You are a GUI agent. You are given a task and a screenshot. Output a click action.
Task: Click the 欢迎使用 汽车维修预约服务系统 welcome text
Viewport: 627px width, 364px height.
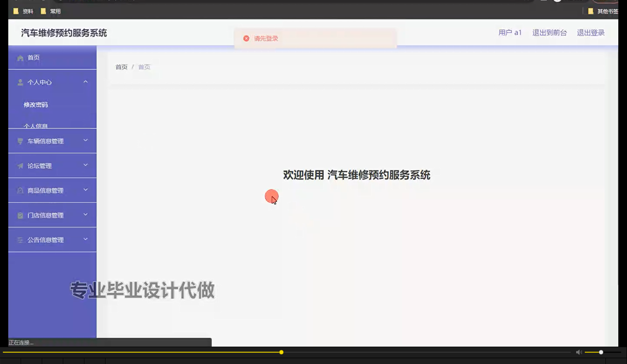(357, 175)
